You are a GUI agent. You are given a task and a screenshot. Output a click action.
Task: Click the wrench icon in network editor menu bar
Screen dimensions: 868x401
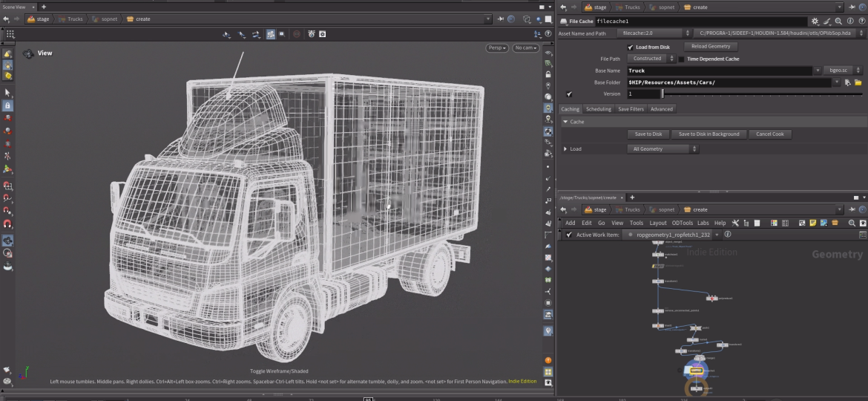(735, 223)
